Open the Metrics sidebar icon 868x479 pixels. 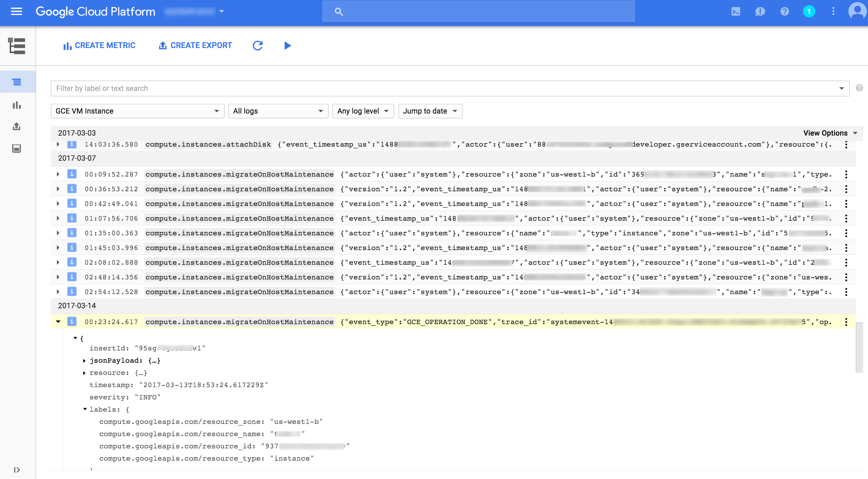17,105
